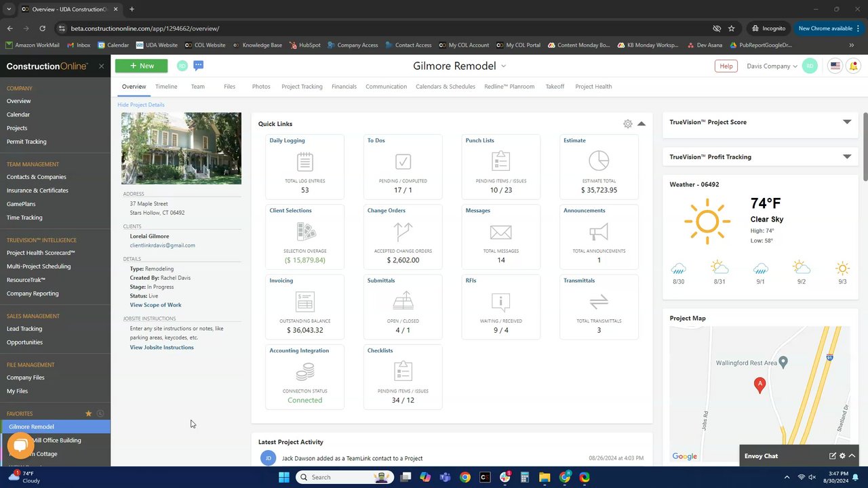Click the Help button
This screenshot has width=868, height=488.
pyautogui.click(x=726, y=66)
